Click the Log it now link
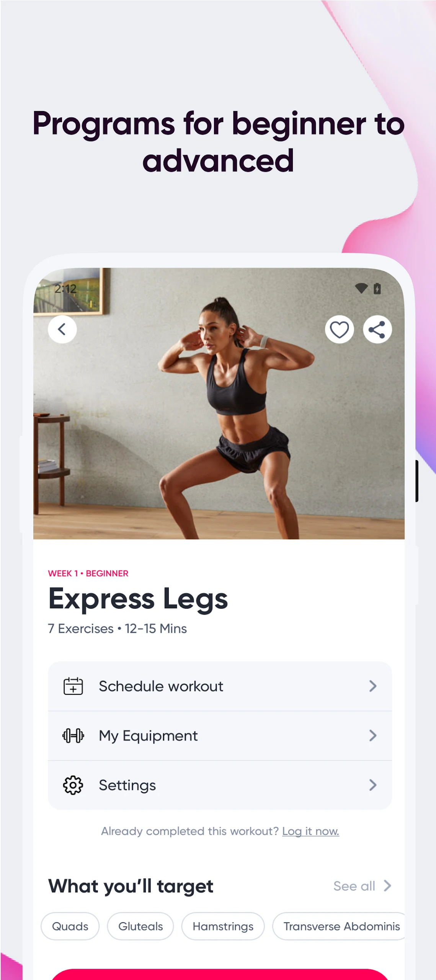Image resolution: width=436 pixels, height=980 pixels. pos(310,831)
